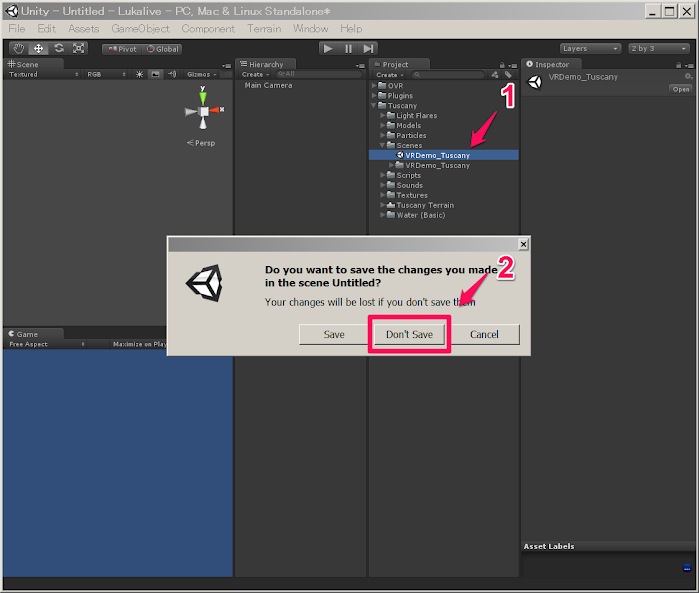Toggle scene overlay image effects

[x=155, y=74]
